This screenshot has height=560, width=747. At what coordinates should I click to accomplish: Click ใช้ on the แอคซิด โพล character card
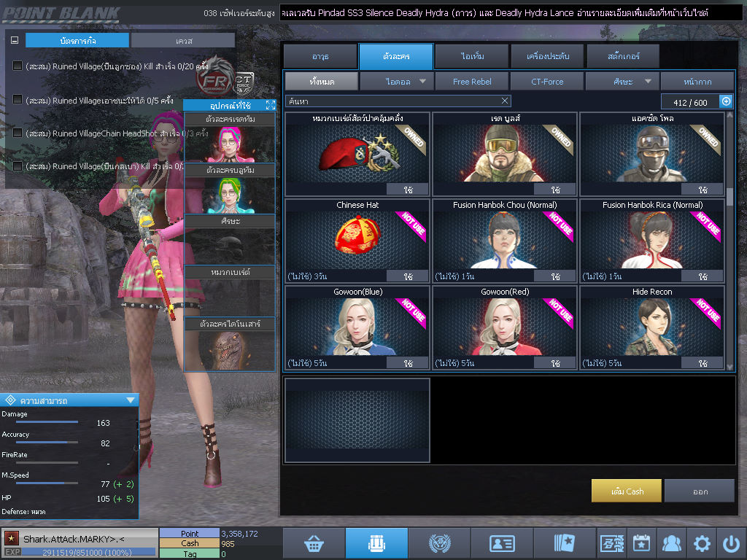click(703, 190)
